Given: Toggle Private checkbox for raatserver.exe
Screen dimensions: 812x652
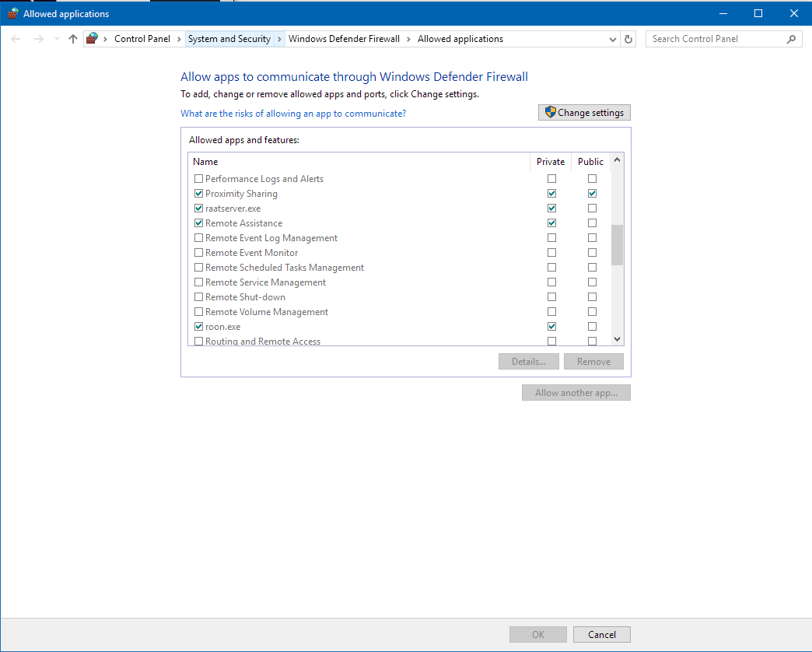Looking at the screenshot, I should coord(551,209).
